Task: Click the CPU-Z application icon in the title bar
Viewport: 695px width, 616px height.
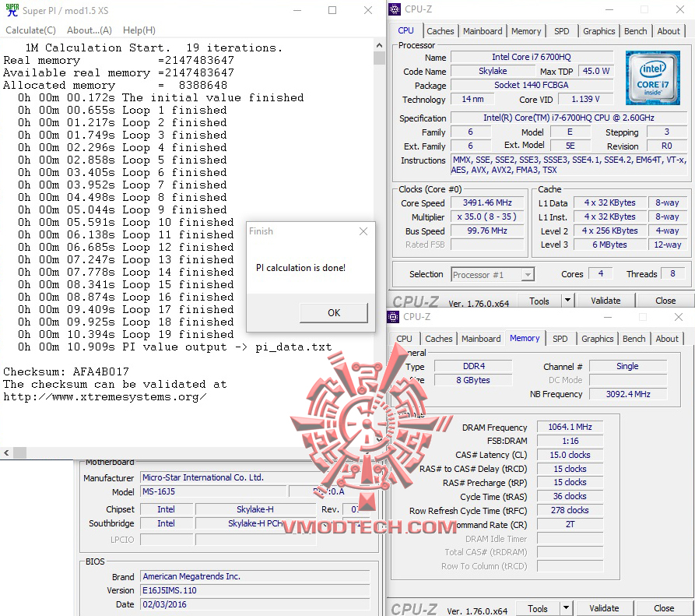Action: coord(394,9)
